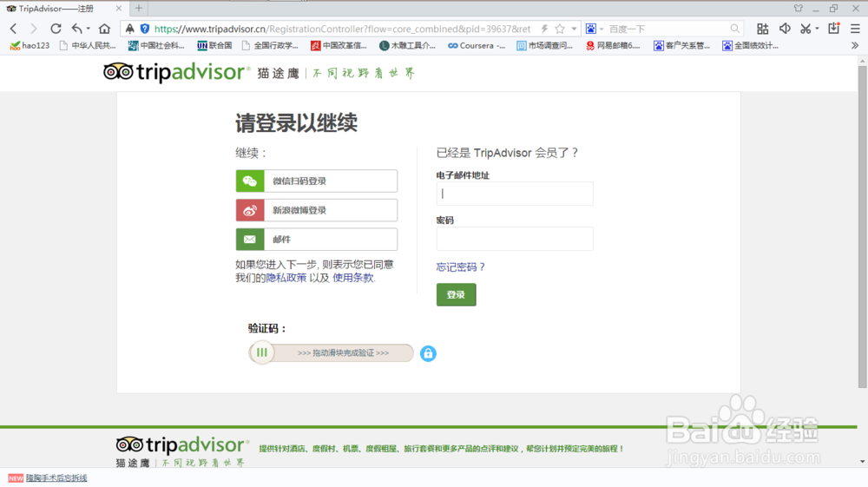Viewport: 868px width, 487px height.
Task: Open 中华人民共... bookmark
Action: coord(88,45)
